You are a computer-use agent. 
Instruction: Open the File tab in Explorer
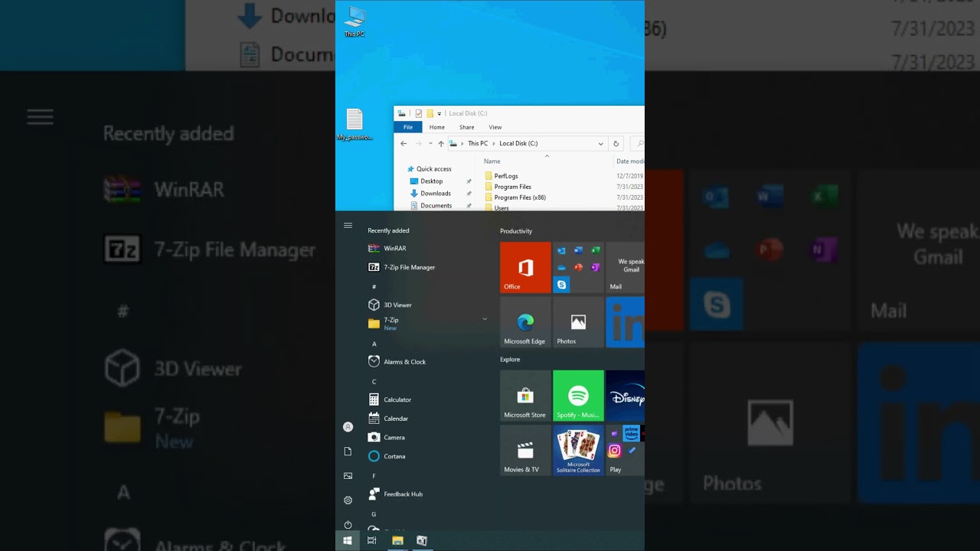coord(408,127)
